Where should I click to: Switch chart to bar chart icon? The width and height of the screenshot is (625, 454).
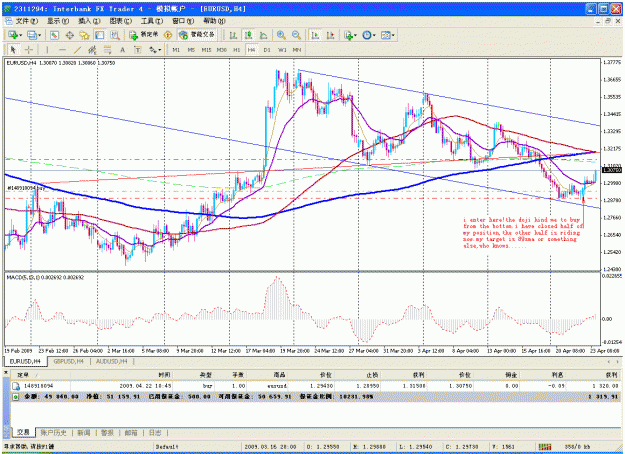(233, 35)
